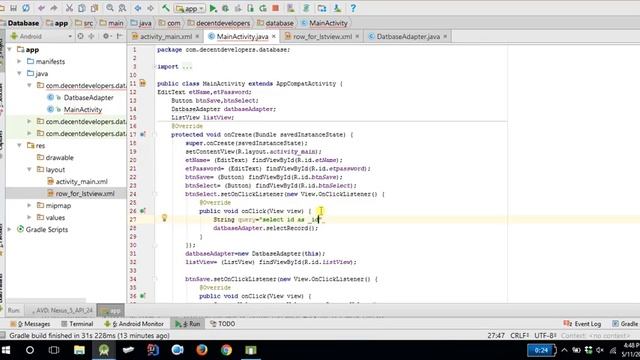This screenshot has width=640, height=360.
Task: Open the app run configuration dropdown
Action: pyautogui.click(x=190, y=8)
